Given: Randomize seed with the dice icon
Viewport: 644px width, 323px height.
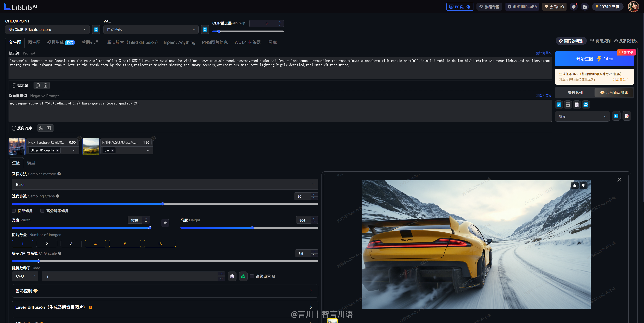Looking at the screenshot, I should (x=232, y=276).
